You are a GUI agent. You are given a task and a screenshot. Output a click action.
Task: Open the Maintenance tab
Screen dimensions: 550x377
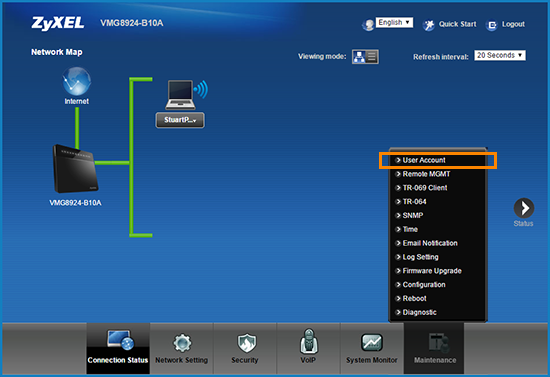434,348
